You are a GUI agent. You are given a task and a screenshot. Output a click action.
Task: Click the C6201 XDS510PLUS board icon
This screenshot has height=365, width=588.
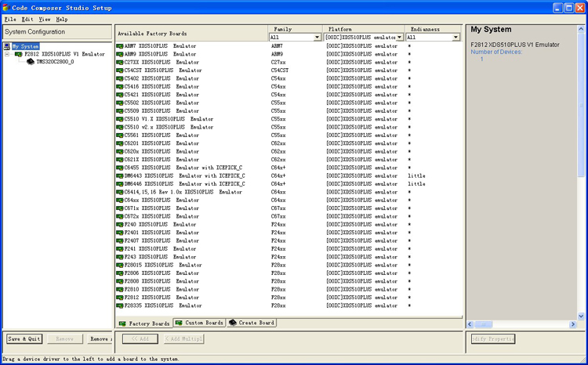120,143
